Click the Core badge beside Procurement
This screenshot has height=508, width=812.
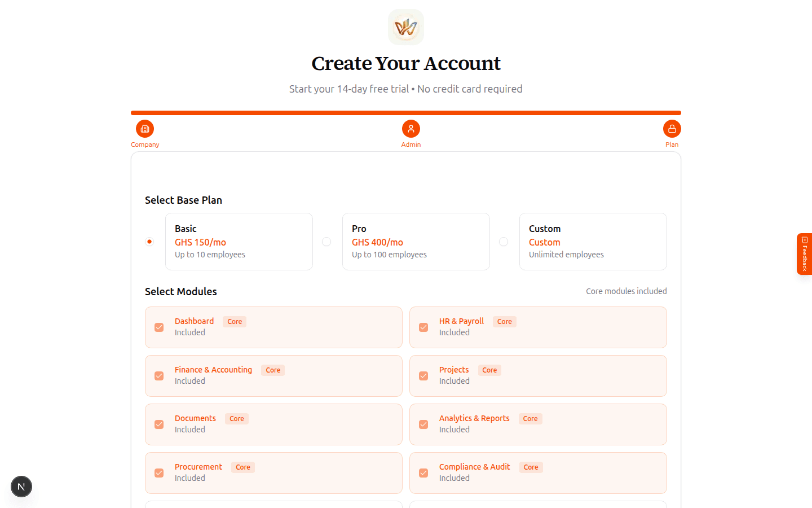click(x=243, y=467)
